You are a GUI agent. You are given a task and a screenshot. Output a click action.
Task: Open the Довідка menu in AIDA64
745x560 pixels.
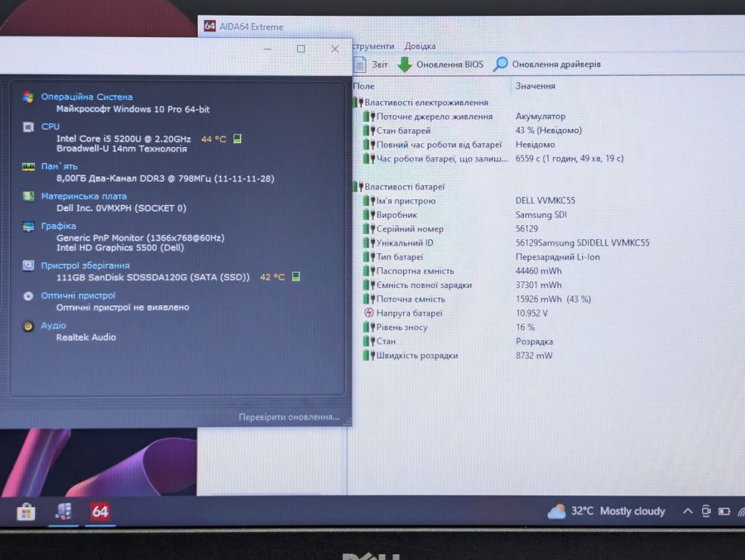coord(420,46)
